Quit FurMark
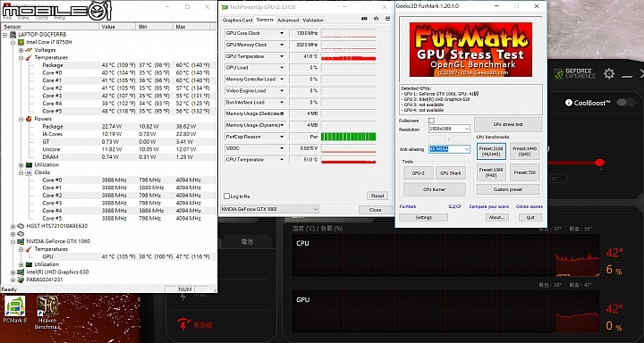Viewport: 644px width, 343px height. pos(530,217)
